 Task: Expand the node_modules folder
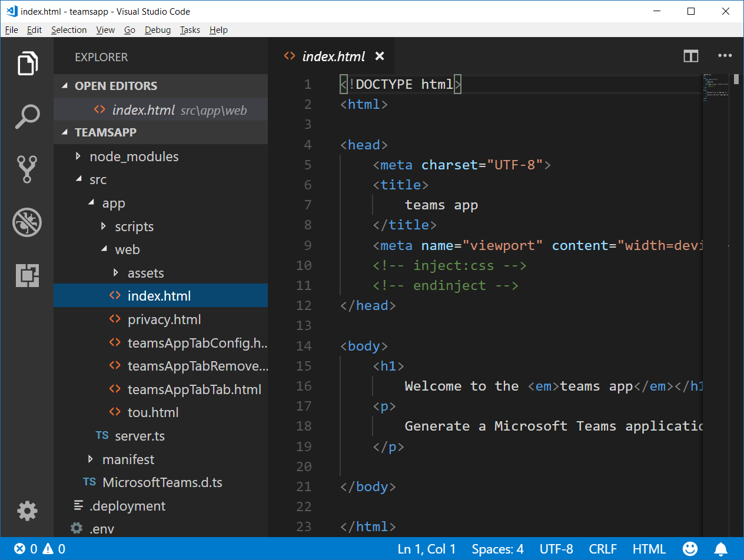(78, 156)
